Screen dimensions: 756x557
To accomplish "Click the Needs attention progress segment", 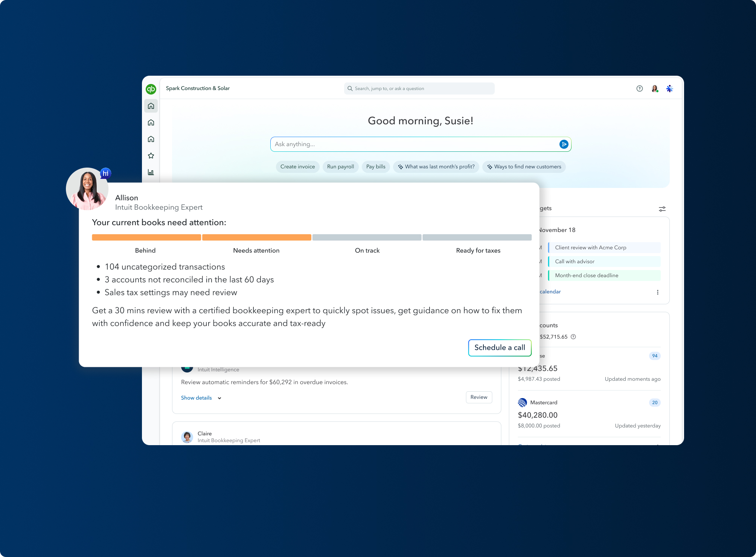I will coord(256,238).
